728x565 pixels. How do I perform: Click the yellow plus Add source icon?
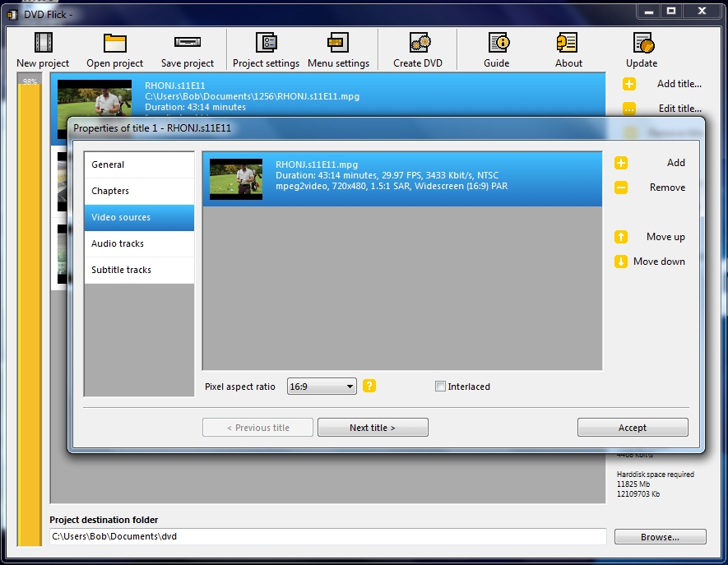click(621, 163)
